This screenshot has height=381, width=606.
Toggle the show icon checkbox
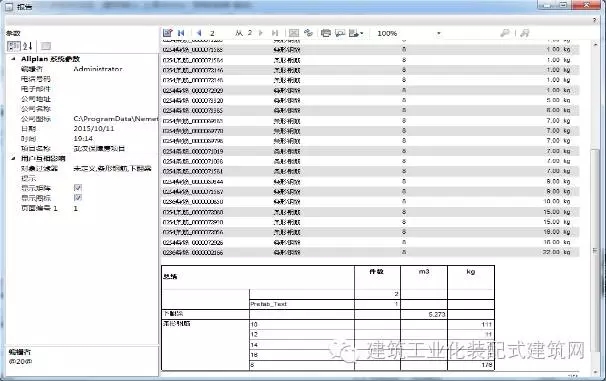(78, 198)
